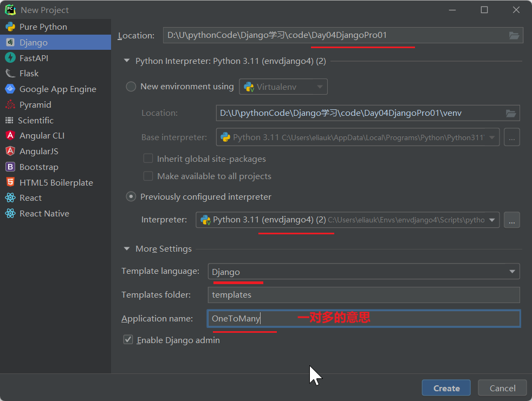This screenshot has width=532, height=401.
Task: Select Flask project type
Action: [55, 73]
